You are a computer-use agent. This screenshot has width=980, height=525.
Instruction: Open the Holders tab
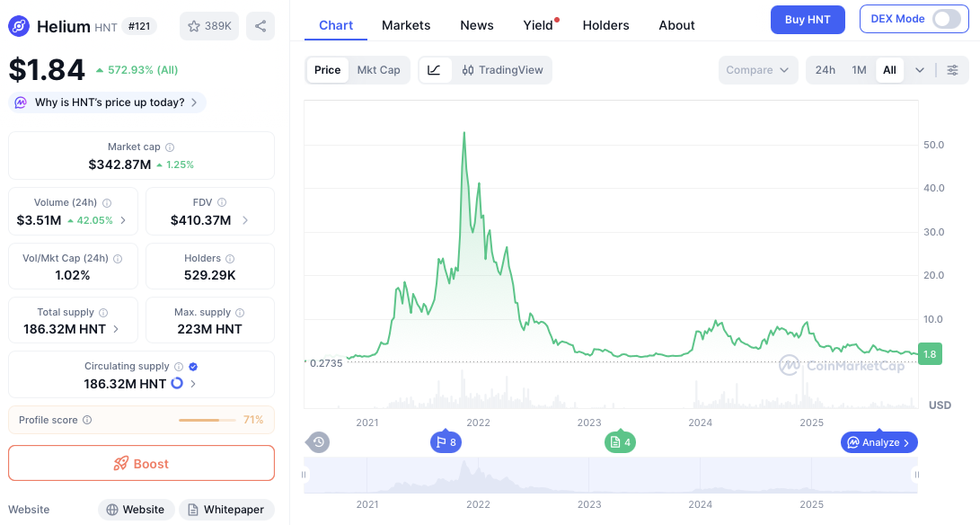[605, 25]
